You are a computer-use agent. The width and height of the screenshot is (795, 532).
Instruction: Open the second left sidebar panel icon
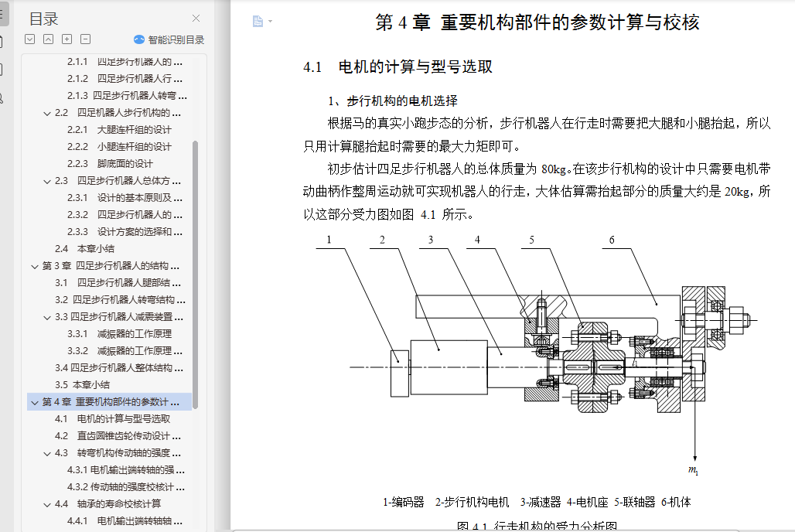[x=2, y=42]
